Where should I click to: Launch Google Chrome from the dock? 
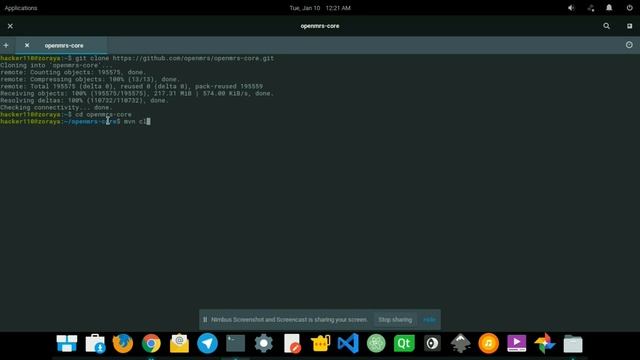[151, 343]
